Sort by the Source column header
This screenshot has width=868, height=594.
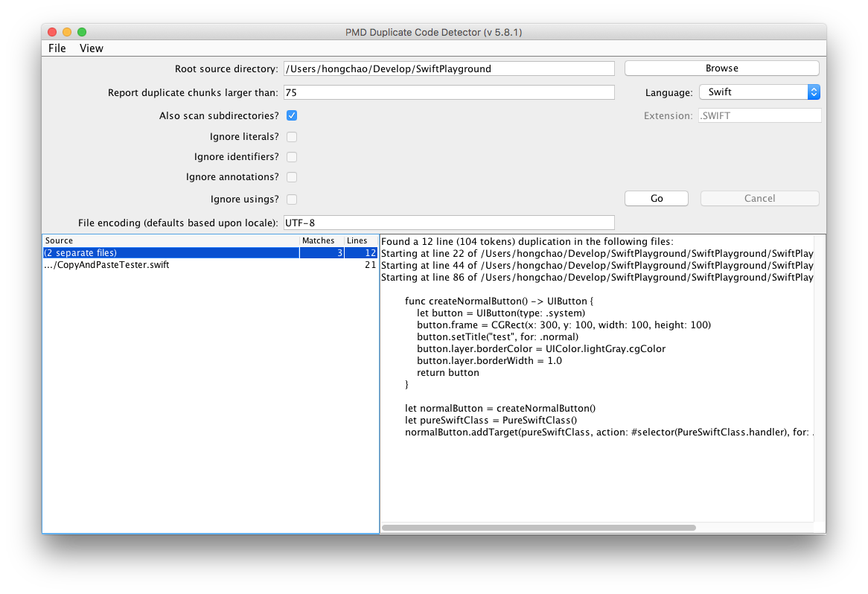point(171,240)
